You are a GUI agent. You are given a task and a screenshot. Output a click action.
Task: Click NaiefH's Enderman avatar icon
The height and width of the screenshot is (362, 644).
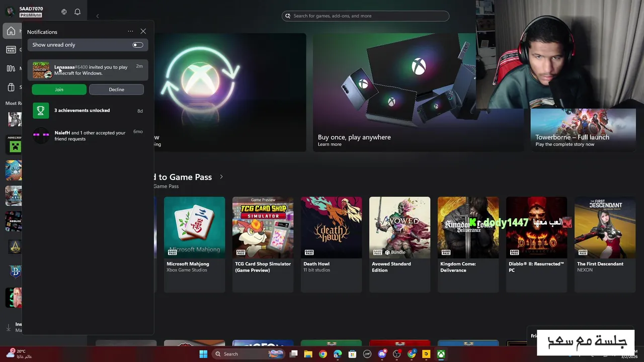click(41, 135)
